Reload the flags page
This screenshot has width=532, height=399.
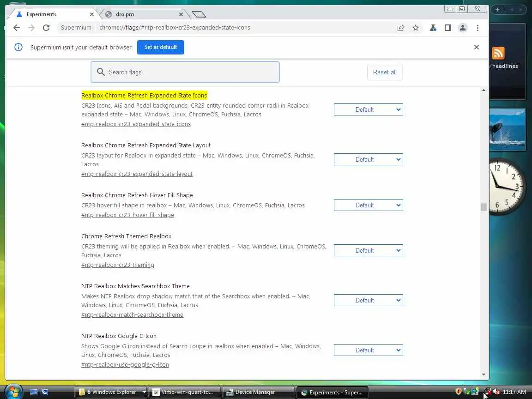[46, 28]
